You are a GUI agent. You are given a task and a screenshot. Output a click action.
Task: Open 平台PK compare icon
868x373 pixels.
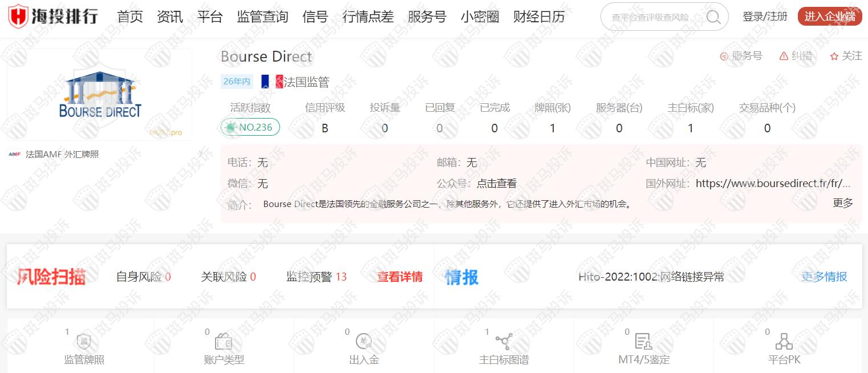[784, 342]
